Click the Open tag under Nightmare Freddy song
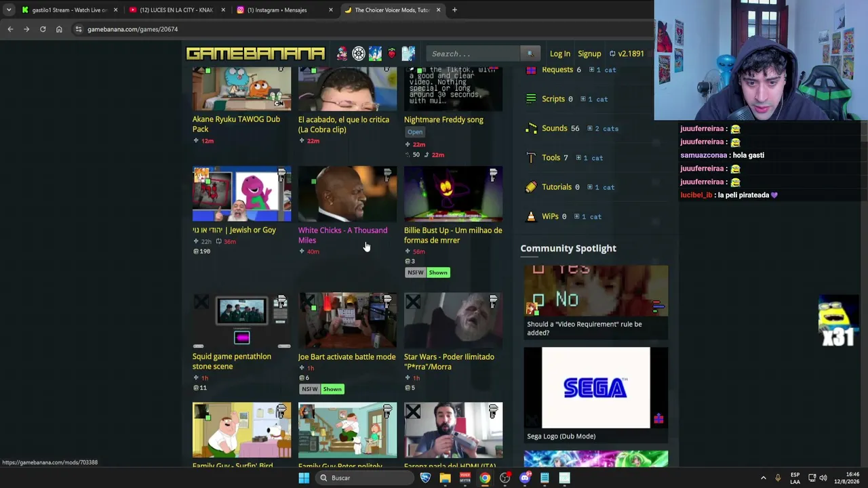Screen dimensions: 868x488 415,132
